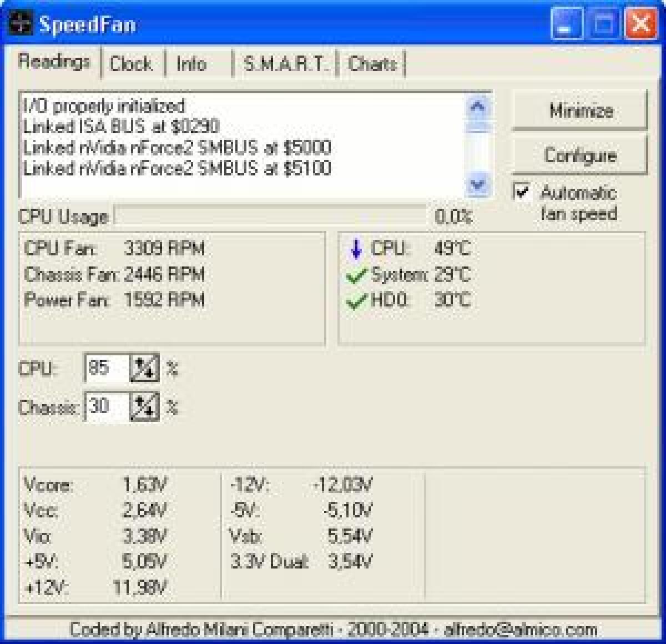Select the Readings tab
The height and width of the screenshot is (644, 666).
[54, 61]
